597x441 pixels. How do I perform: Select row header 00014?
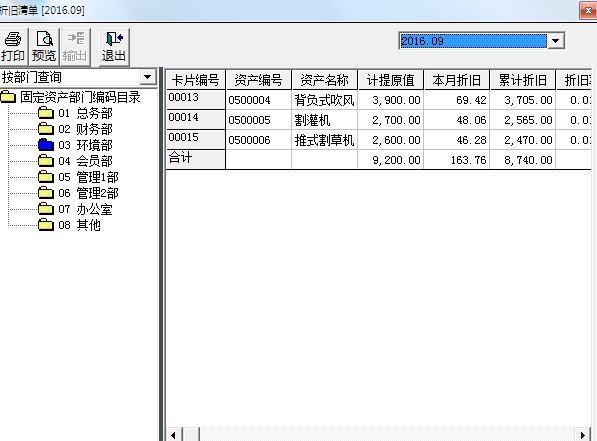click(196, 120)
